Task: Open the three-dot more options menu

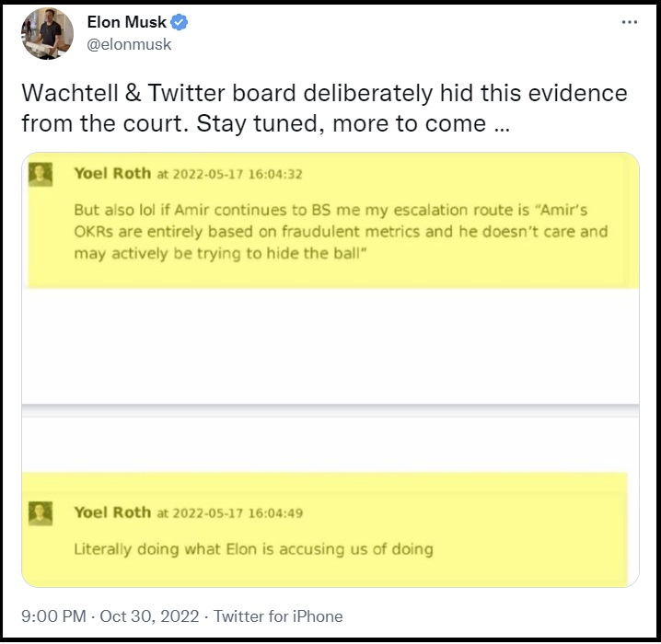Action: click(630, 22)
